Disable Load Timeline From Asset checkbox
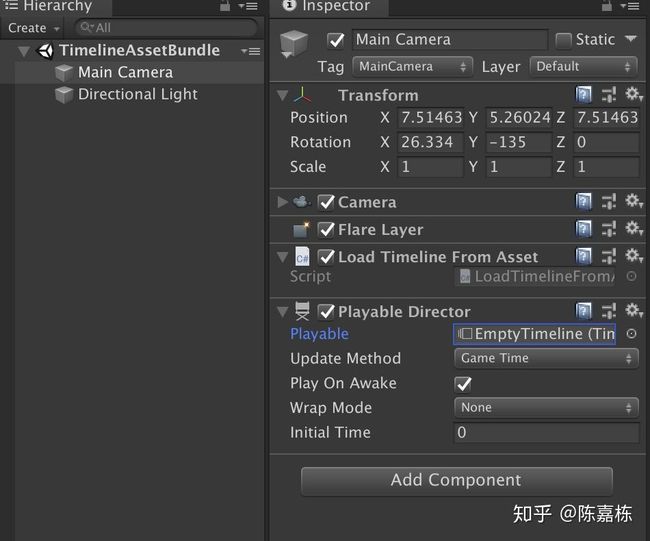The image size is (650, 541). click(x=326, y=257)
